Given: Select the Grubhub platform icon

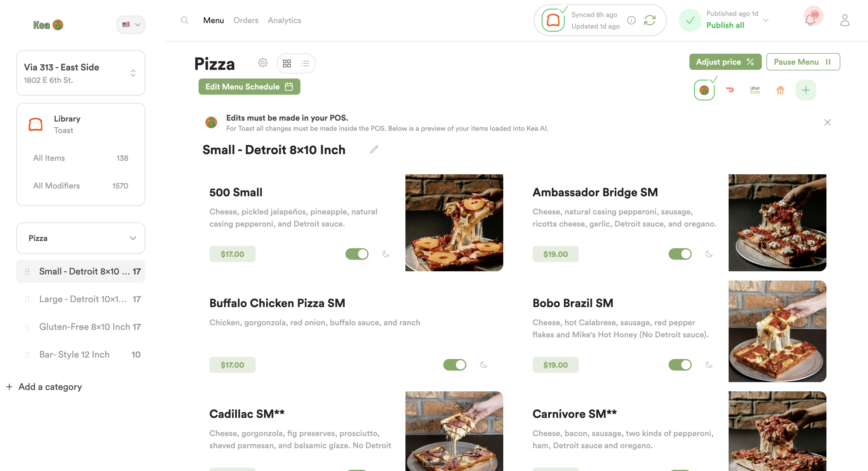Looking at the screenshot, I should pos(780,90).
